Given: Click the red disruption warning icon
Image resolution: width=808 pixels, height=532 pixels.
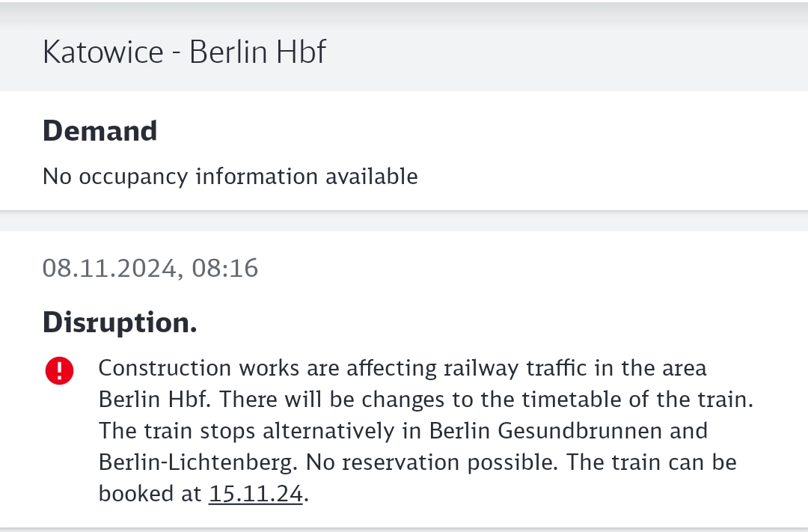Looking at the screenshot, I should (60, 371).
